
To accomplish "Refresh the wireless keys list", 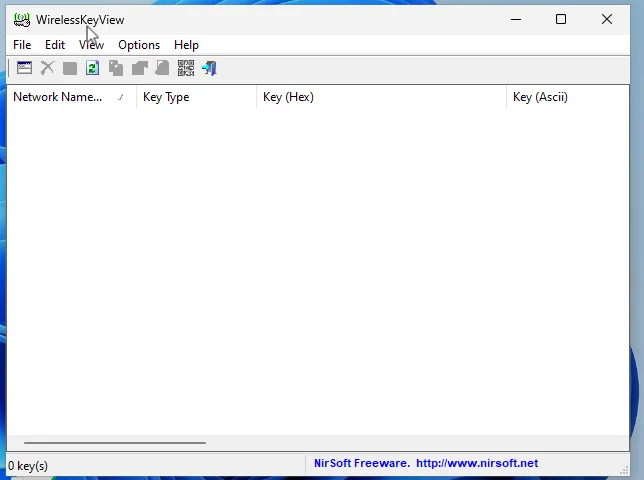I will [92, 68].
